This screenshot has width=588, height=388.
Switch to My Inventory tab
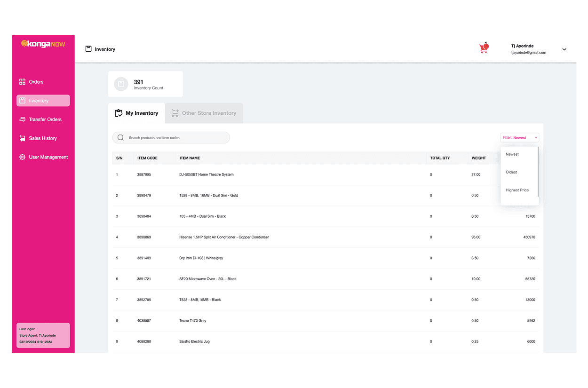coord(136,113)
